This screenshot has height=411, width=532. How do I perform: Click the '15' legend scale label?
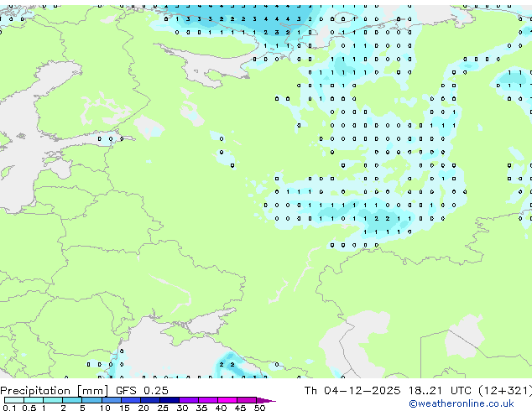(x=124, y=408)
